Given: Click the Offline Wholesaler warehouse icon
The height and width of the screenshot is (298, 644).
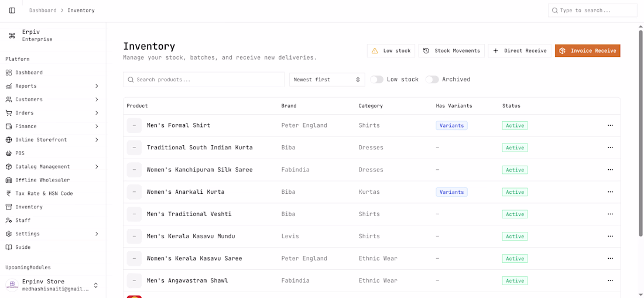Looking at the screenshot, I should (9, 180).
